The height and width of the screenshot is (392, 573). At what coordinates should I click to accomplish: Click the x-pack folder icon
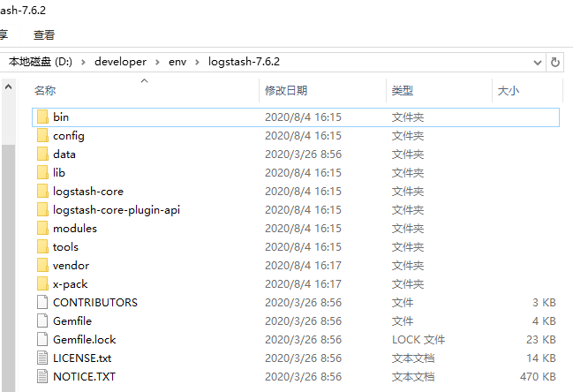click(x=42, y=284)
